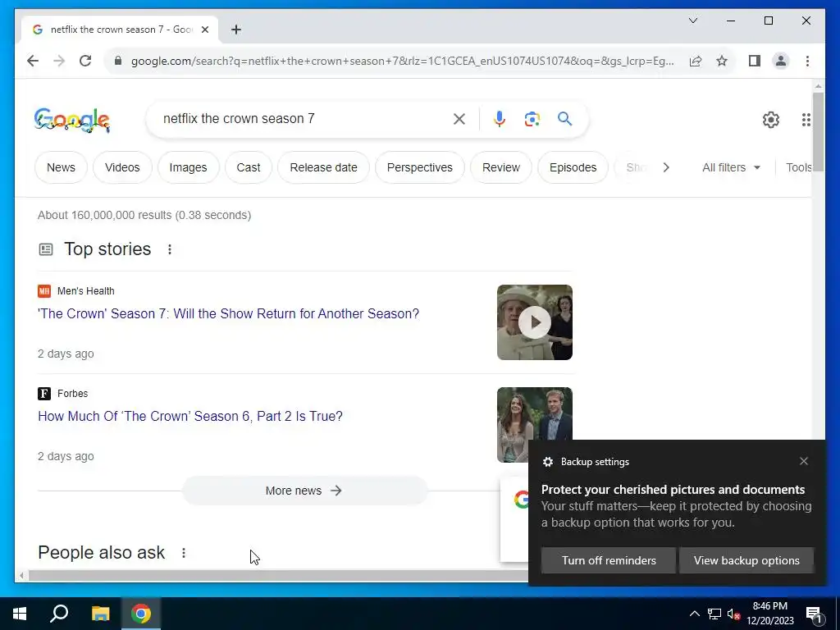Open the Windows notification center
The width and height of the screenshot is (840, 630).
[x=815, y=614]
